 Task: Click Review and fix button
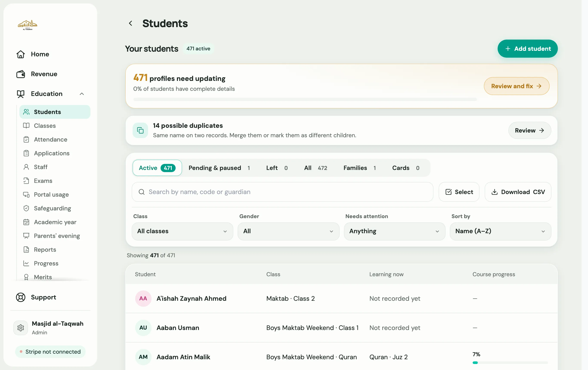(x=517, y=86)
